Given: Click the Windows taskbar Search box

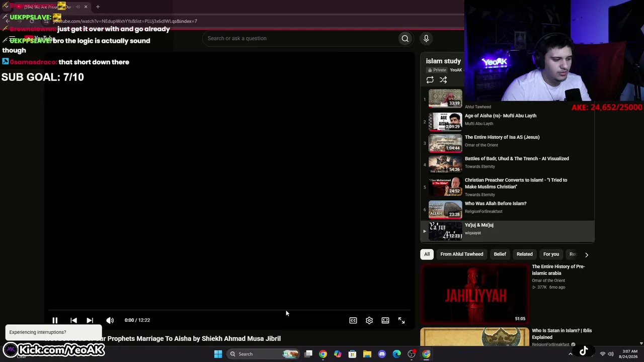Looking at the screenshot, I should click(263, 354).
